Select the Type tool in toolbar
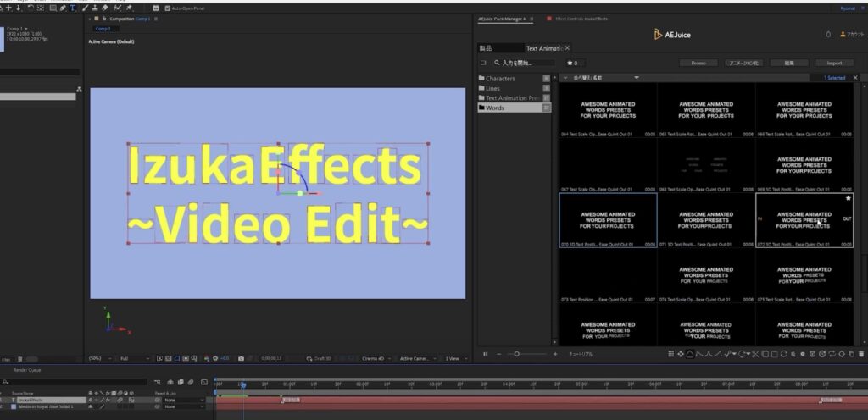Screen dimensions: 868x420 point(72,8)
